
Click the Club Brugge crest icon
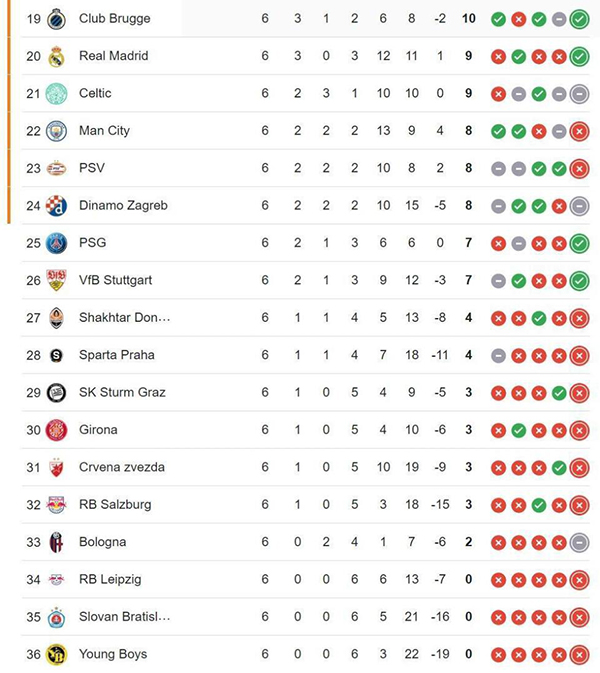click(x=56, y=19)
